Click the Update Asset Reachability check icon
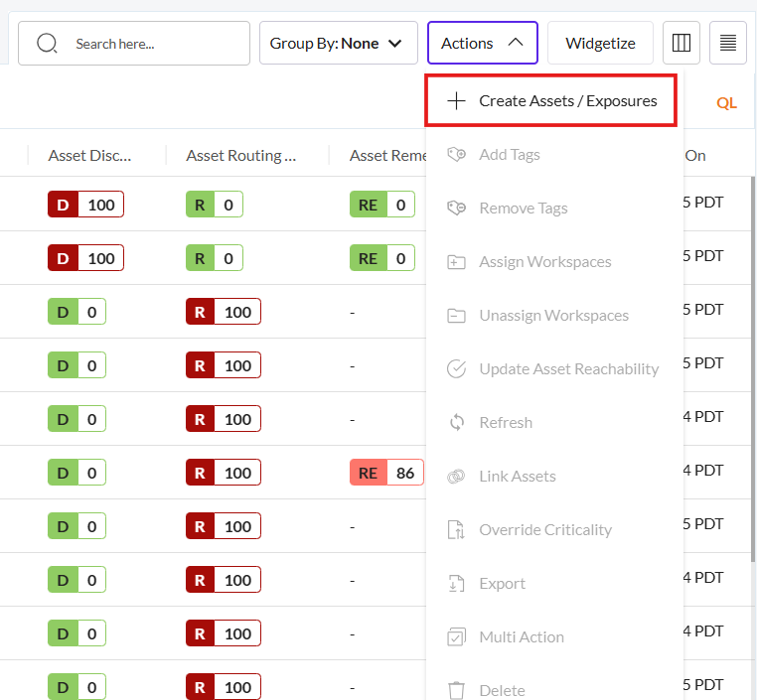This screenshot has width=757, height=700. tap(456, 369)
